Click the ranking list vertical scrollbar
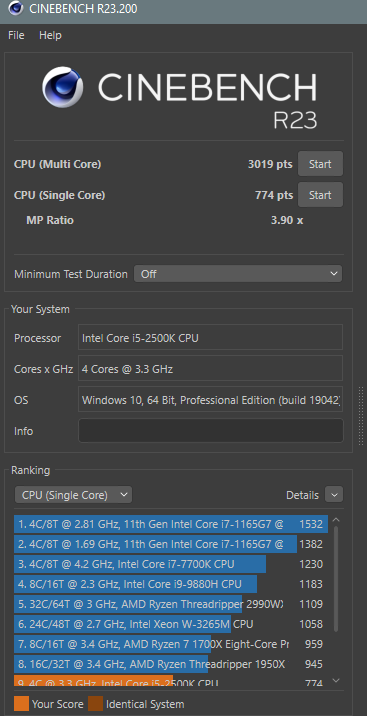This screenshot has height=716, width=367. pyautogui.click(x=336, y=580)
